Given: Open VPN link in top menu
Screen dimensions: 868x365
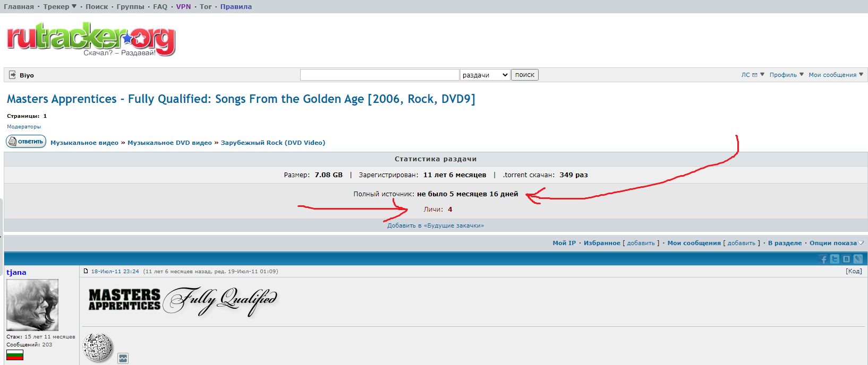Looking at the screenshot, I should [x=183, y=6].
